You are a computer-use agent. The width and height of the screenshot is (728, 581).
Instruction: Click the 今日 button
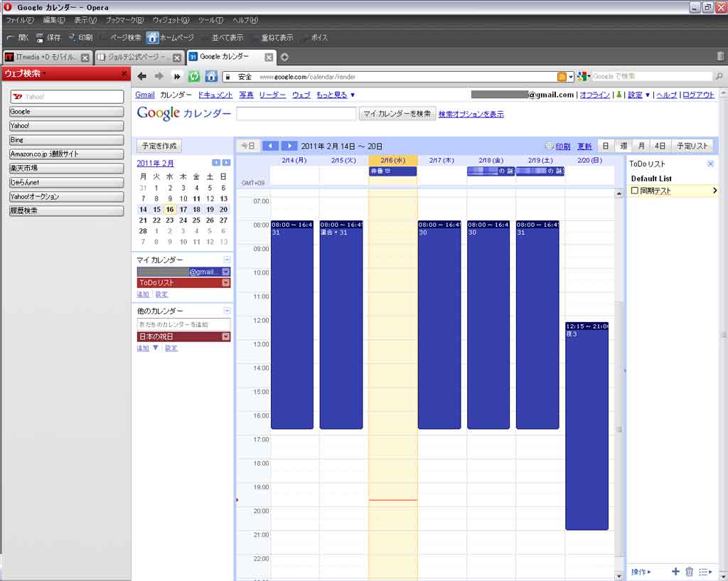click(248, 146)
